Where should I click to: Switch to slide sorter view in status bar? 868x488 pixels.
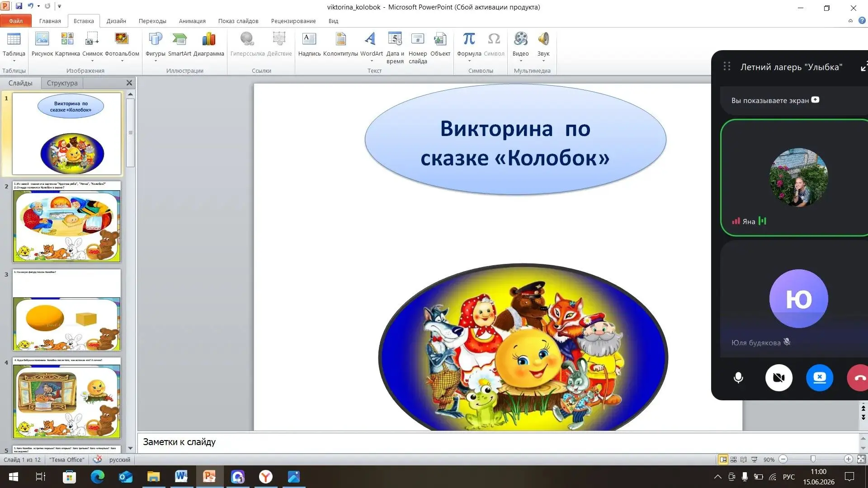tap(733, 460)
